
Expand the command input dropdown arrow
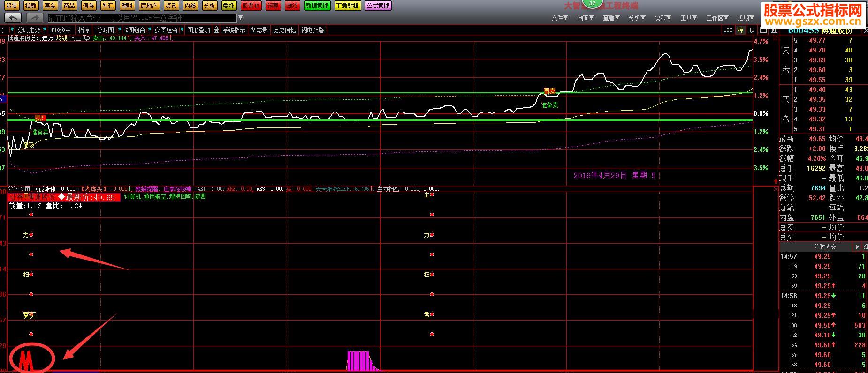coord(241,18)
